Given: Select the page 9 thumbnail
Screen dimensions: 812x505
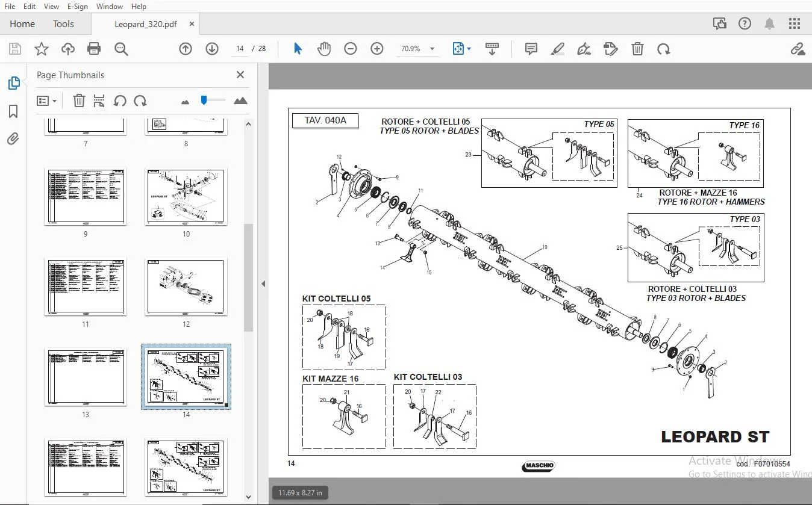Looking at the screenshot, I should pyautogui.click(x=85, y=196).
